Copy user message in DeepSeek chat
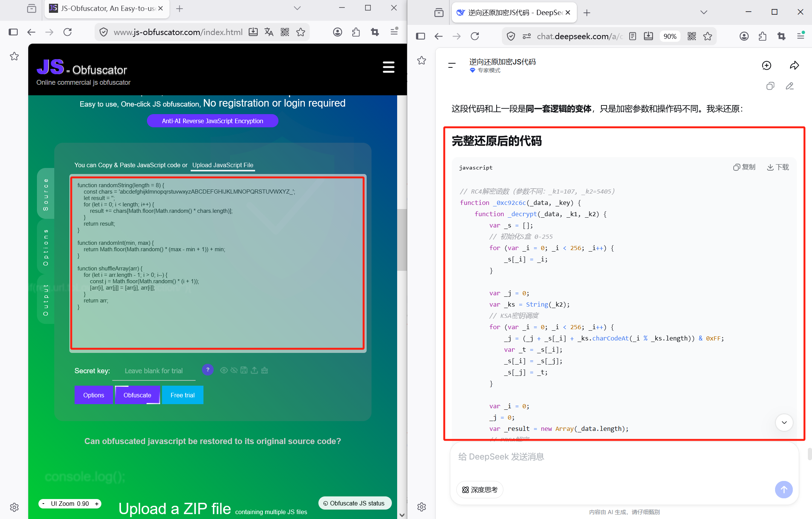The width and height of the screenshot is (812, 519). (x=770, y=86)
